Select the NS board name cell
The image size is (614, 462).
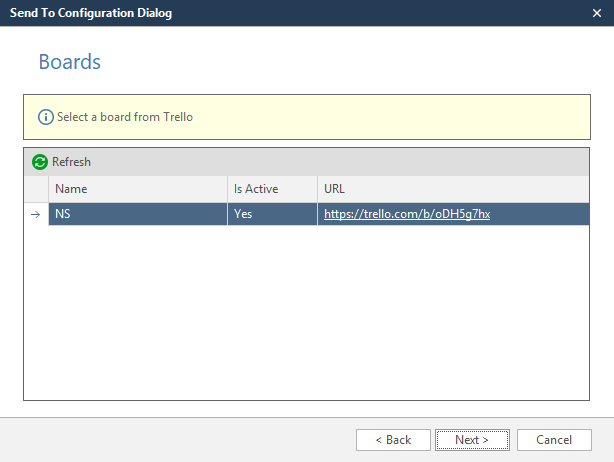coord(137,214)
